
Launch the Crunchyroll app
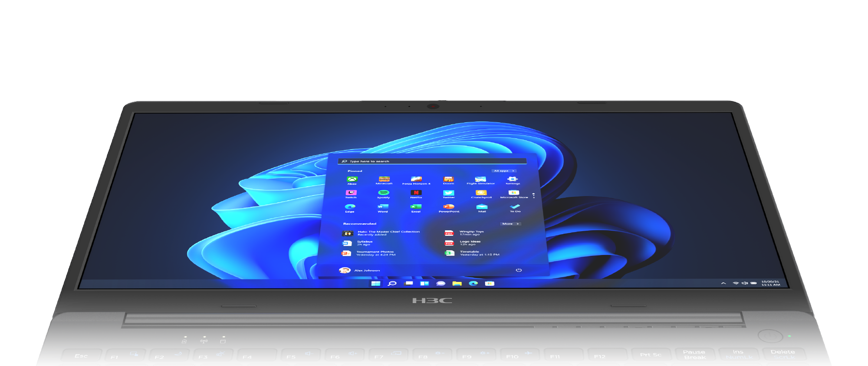tap(481, 193)
